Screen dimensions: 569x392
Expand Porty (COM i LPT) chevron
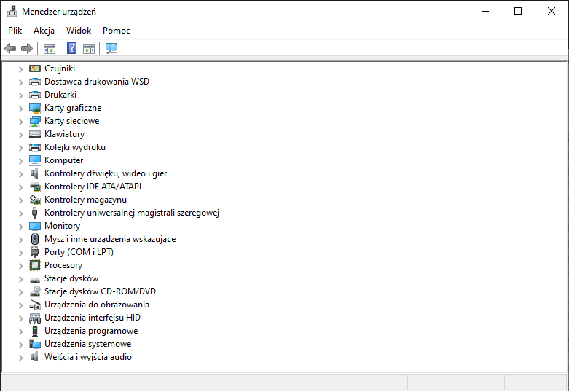[x=20, y=252]
